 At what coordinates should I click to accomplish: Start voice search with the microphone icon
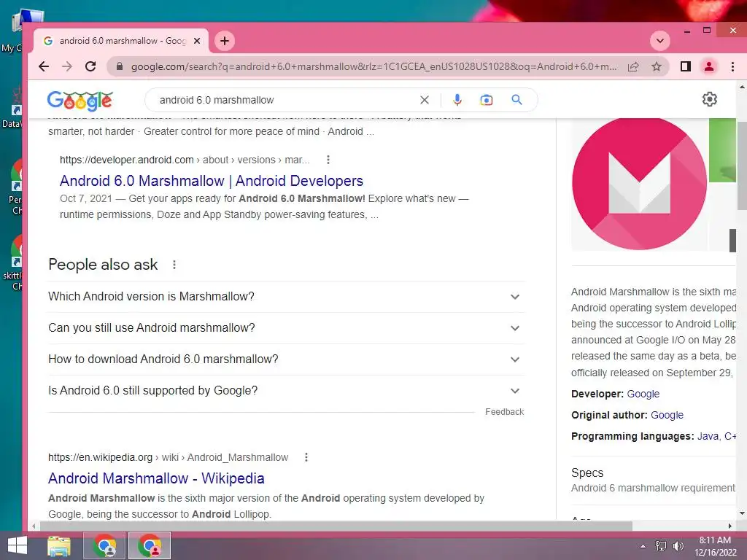[457, 100]
